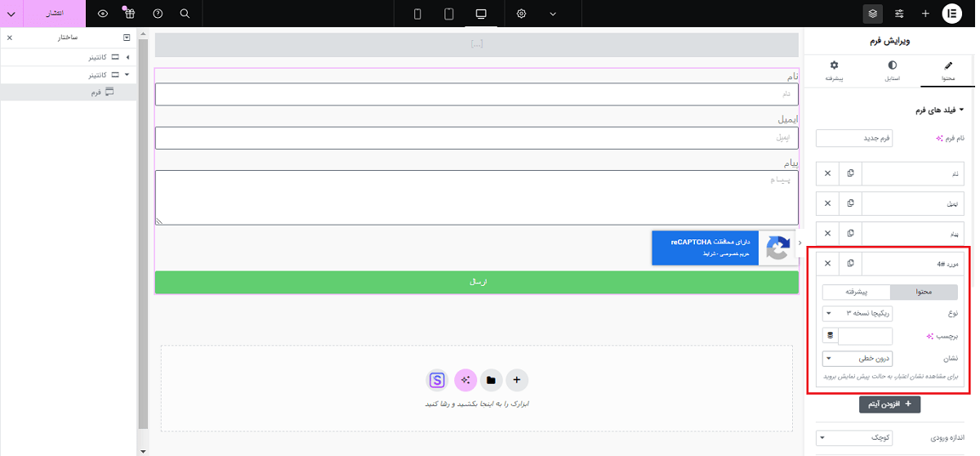Click the What's New gift icon
The image size is (980, 456).
(130, 13)
